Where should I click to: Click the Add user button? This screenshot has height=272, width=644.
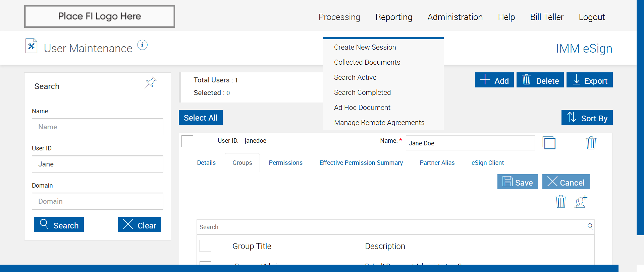click(x=494, y=80)
